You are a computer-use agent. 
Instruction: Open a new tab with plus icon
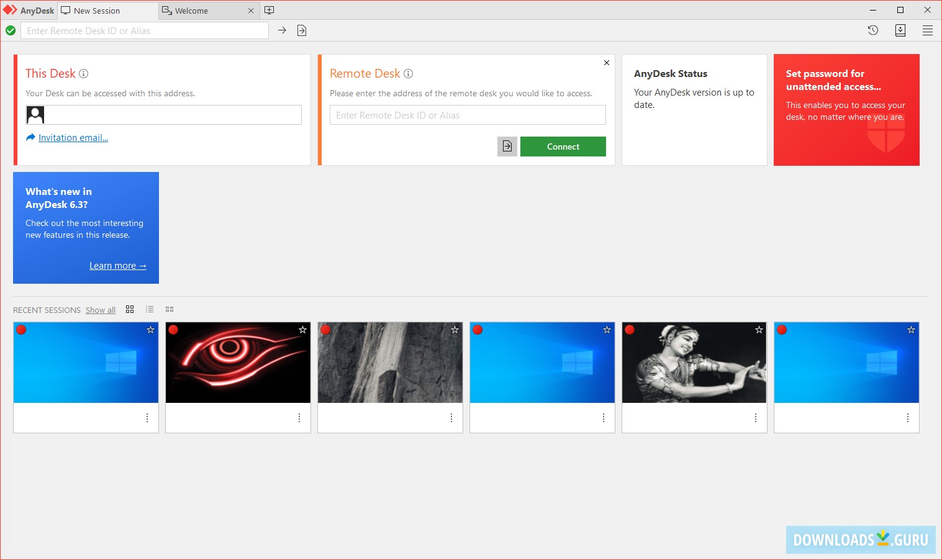(x=269, y=11)
